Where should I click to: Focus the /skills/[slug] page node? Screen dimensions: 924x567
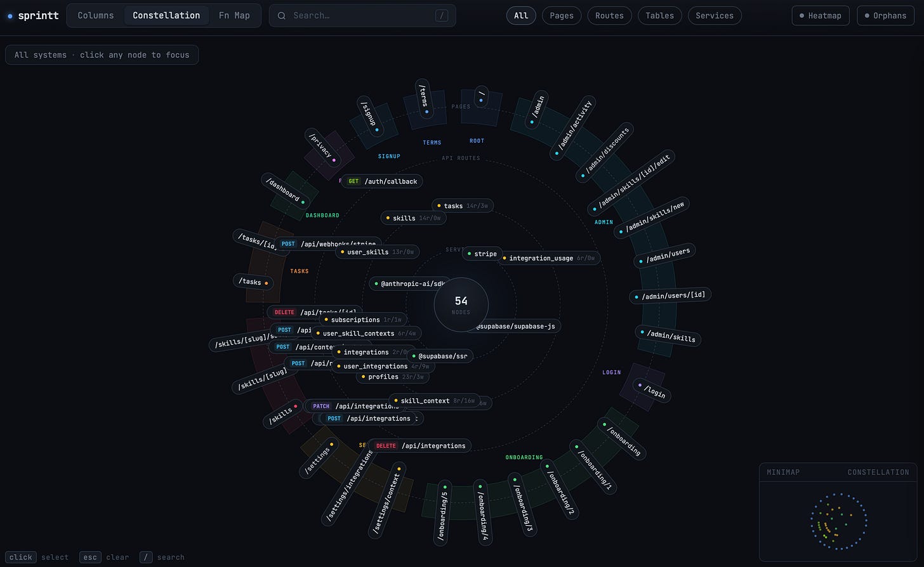(x=262, y=379)
